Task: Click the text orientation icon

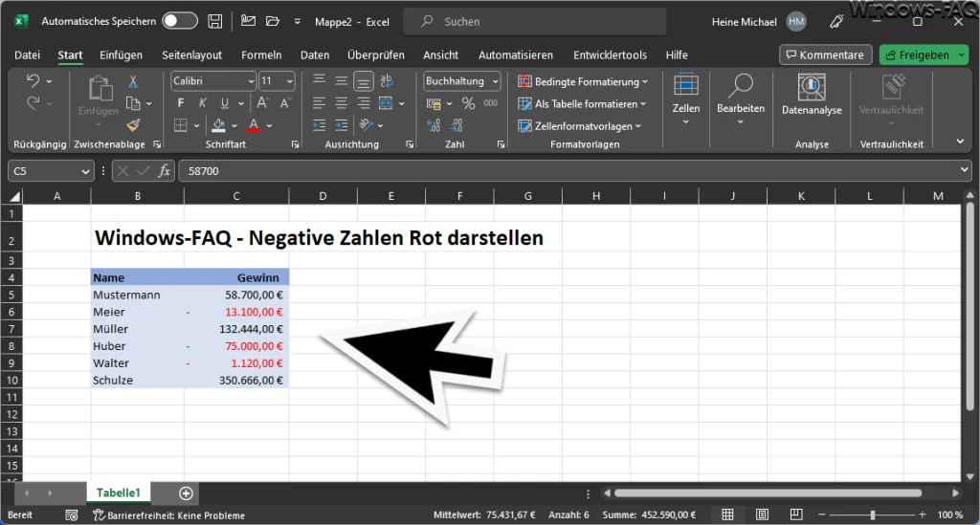Action: pyautogui.click(x=367, y=125)
